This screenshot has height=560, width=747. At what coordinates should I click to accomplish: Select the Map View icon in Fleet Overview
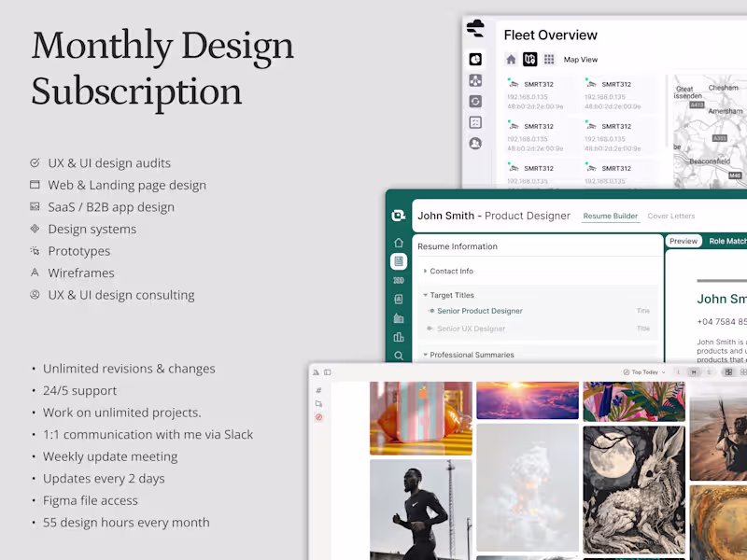[x=529, y=60]
